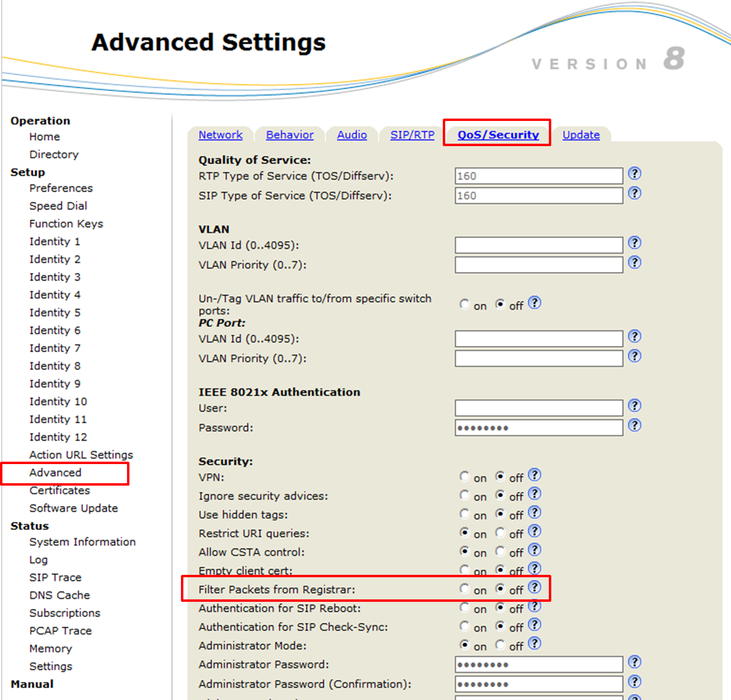Image resolution: width=731 pixels, height=700 pixels.
Task: Open help for 8021x Password field
Action: click(x=635, y=426)
